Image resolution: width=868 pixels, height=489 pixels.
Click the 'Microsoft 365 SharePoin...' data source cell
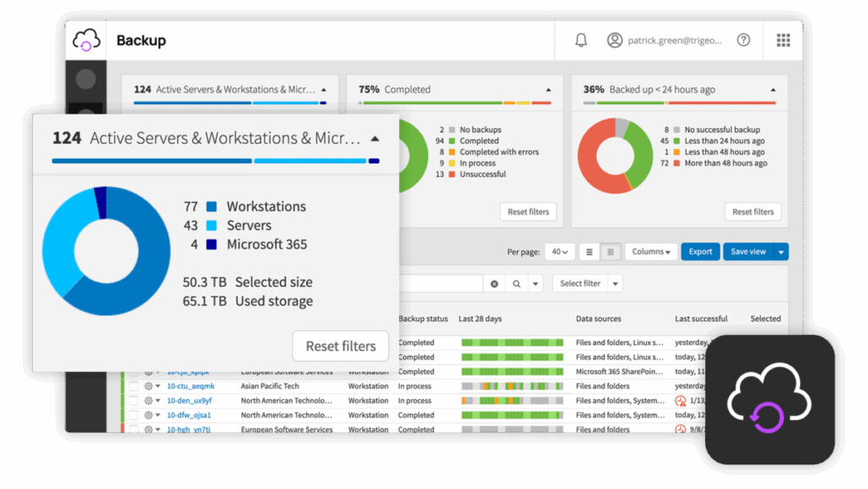620,372
